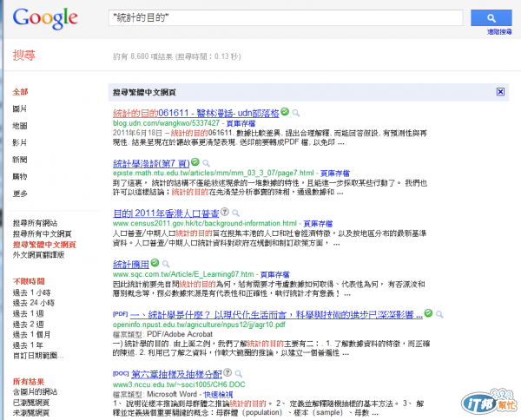Viewport: 521px width, 420px height.
Task: Click the red 搜尋 heading
Action: click(24, 56)
